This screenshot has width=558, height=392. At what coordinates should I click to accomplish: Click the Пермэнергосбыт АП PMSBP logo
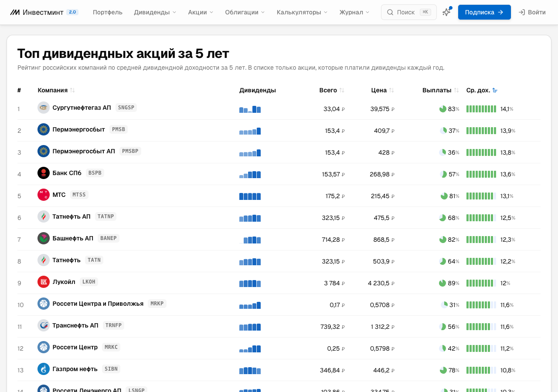click(x=44, y=151)
